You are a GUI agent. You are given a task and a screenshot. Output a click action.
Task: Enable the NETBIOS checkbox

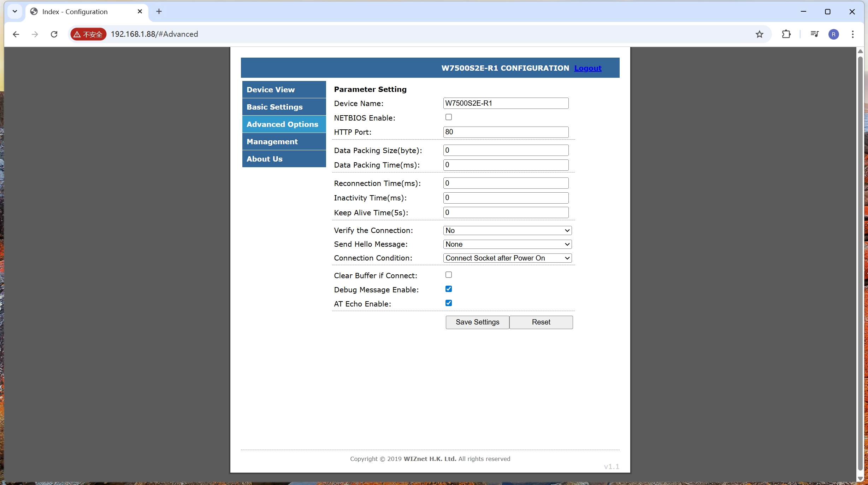tap(448, 117)
